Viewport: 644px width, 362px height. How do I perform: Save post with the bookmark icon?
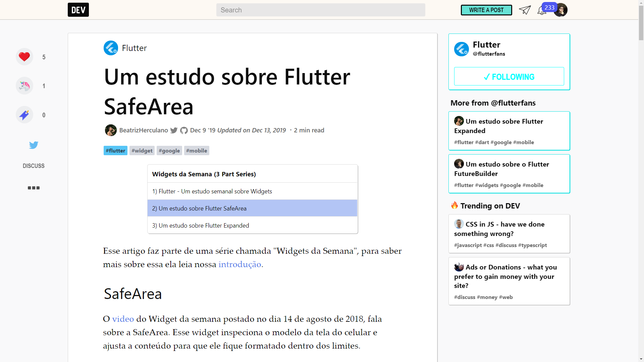(x=24, y=115)
